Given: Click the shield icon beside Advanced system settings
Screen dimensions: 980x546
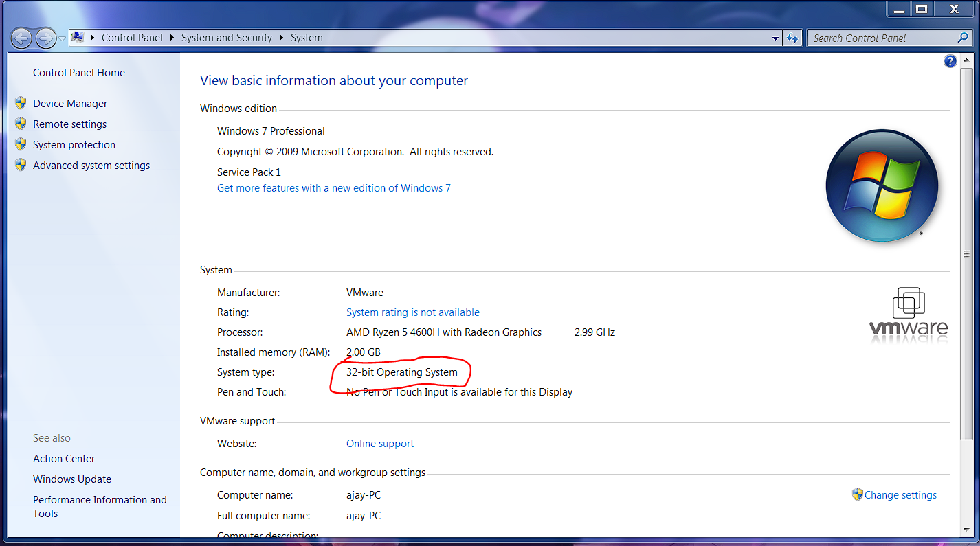Looking at the screenshot, I should point(21,165).
